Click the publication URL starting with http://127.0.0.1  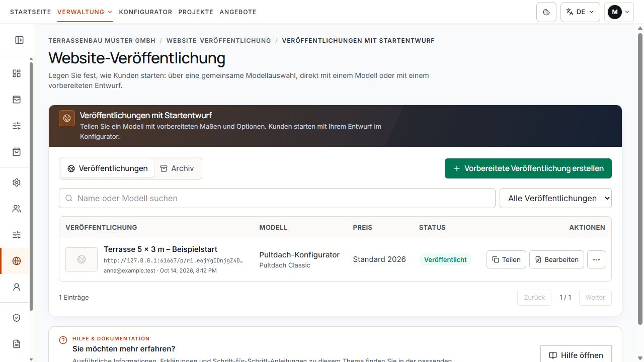click(174, 260)
